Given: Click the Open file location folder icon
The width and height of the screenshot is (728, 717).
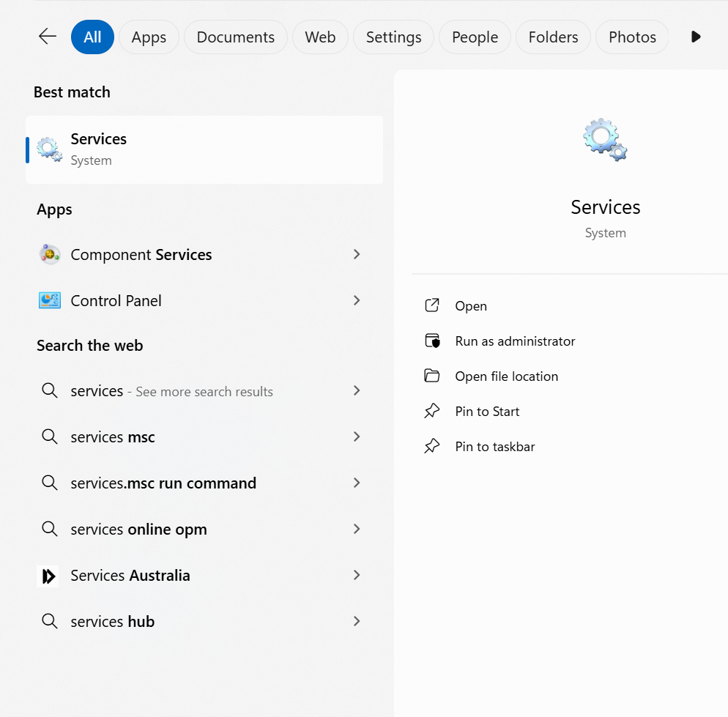Looking at the screenshot, I should pyautogui.click(x=432, y=376).
